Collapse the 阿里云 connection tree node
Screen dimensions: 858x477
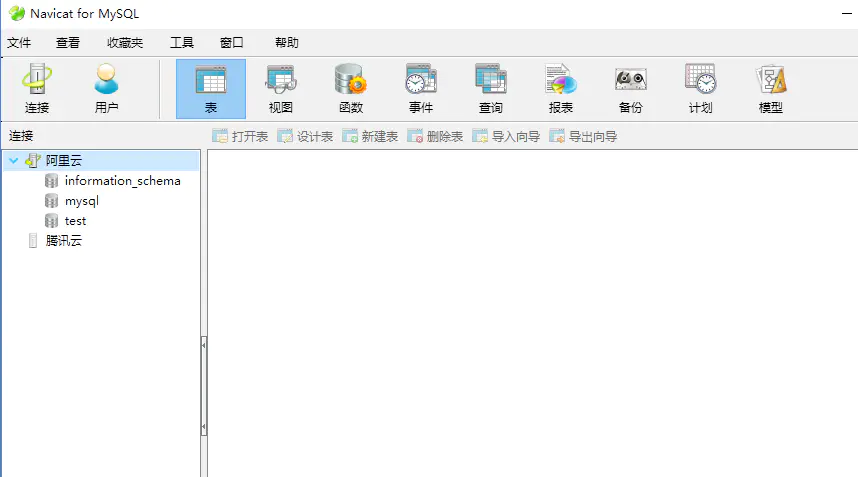(14, 161)
